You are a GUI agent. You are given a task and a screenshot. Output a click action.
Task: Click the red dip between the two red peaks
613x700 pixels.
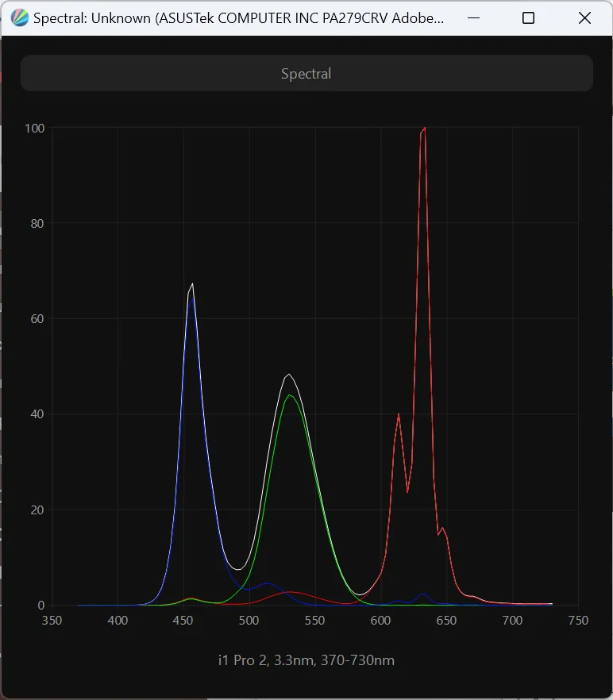407,491
